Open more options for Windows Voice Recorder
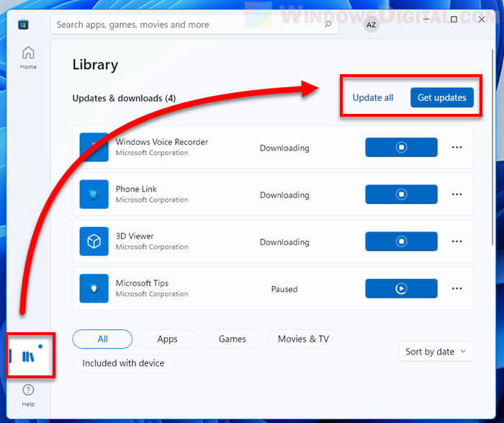The height and width of the screenshot is (423, 504). pyautogui.click(x=456, y=147)
